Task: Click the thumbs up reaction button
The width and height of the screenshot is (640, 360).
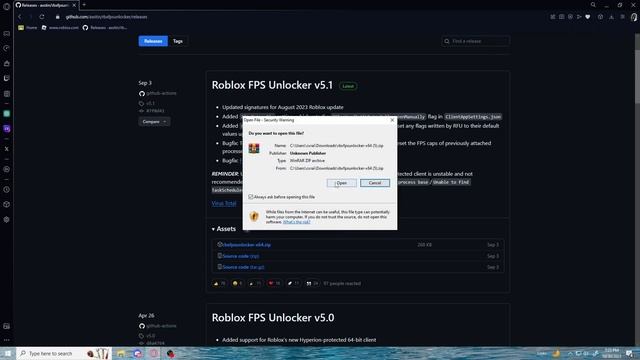Action: 219,283
